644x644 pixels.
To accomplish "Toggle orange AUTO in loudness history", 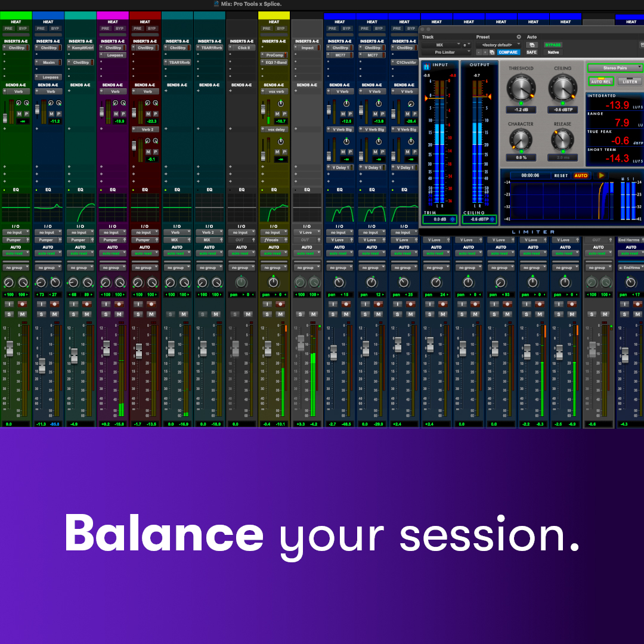I will click(581, 175).
